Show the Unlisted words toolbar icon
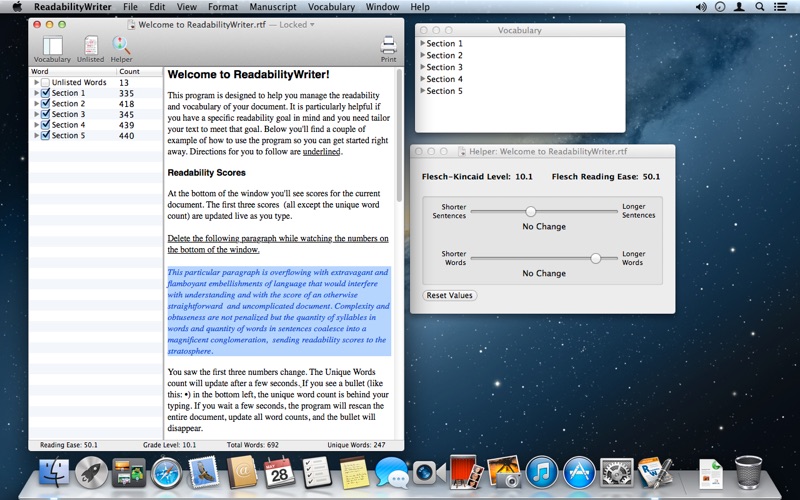The image size is (800, 500). point(90,49)
